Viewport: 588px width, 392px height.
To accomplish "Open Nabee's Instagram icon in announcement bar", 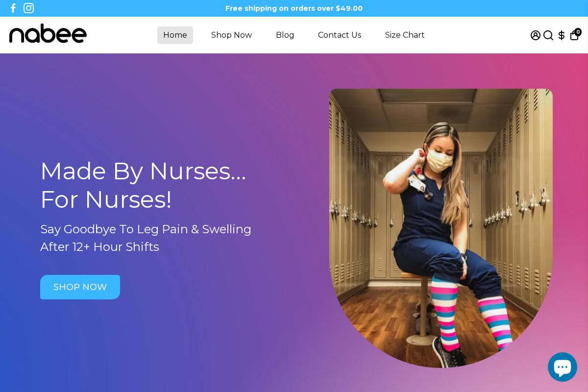I will (x=28, y=8).
